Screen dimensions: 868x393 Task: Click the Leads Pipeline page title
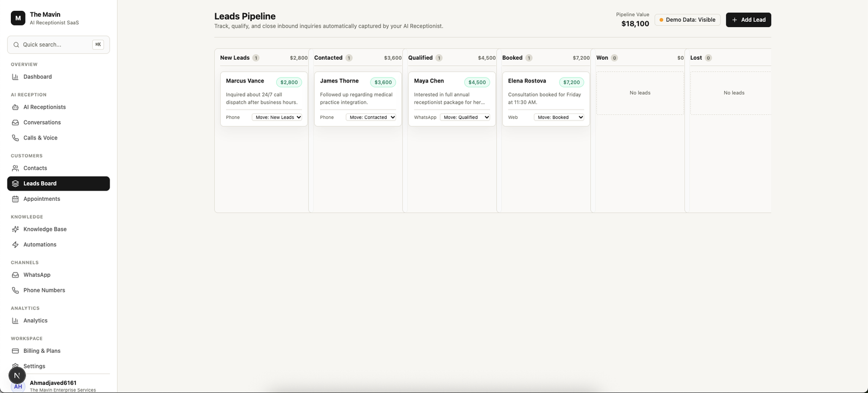(x=245, y=16)
